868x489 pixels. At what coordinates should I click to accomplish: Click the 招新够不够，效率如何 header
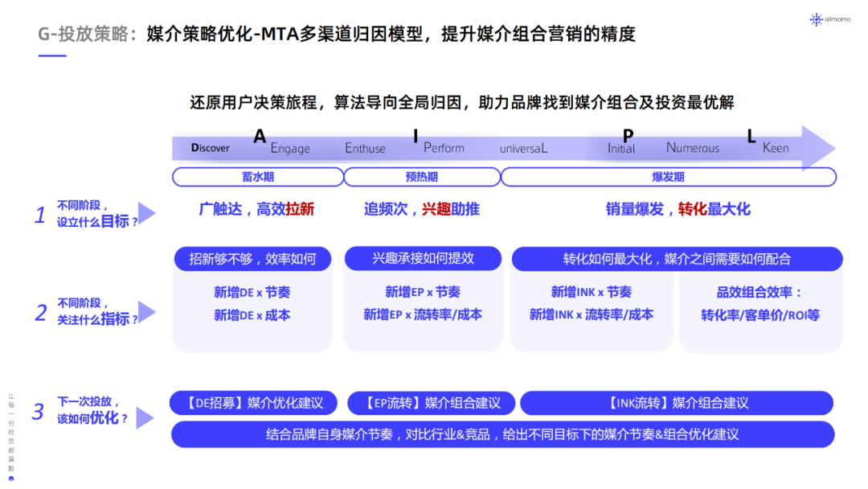[253, 259]
